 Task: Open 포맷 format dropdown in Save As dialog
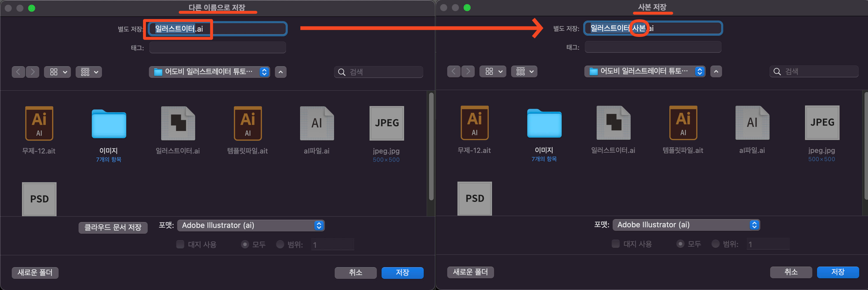tap(251, 225)
